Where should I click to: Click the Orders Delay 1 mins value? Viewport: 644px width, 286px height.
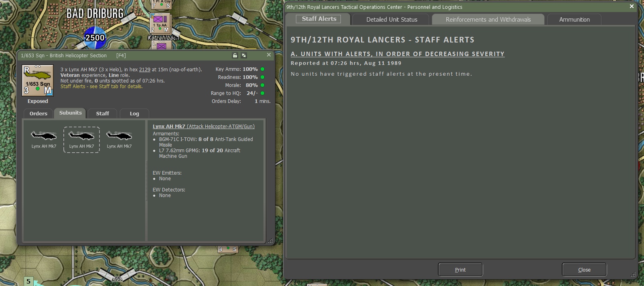263,101
